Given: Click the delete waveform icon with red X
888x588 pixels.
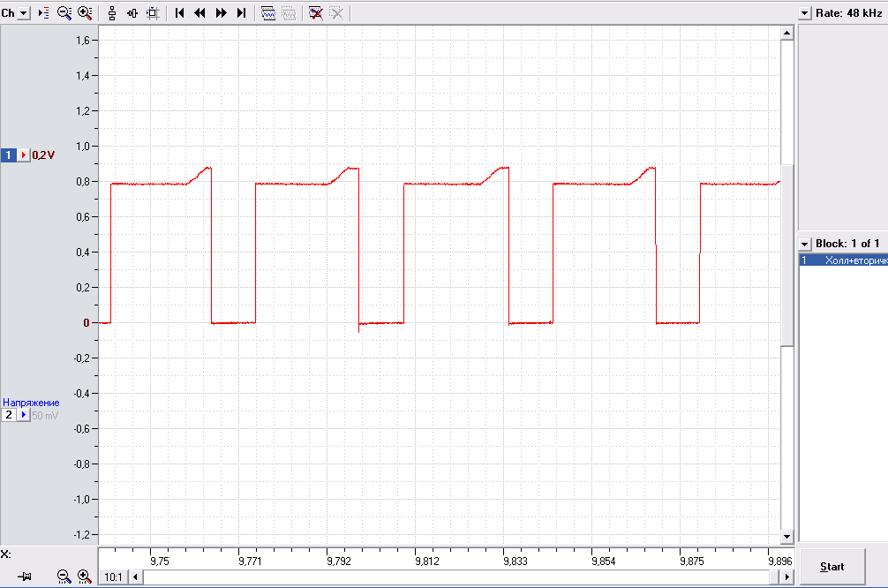Looking at the screenshot, I should (x=315, y=12).
